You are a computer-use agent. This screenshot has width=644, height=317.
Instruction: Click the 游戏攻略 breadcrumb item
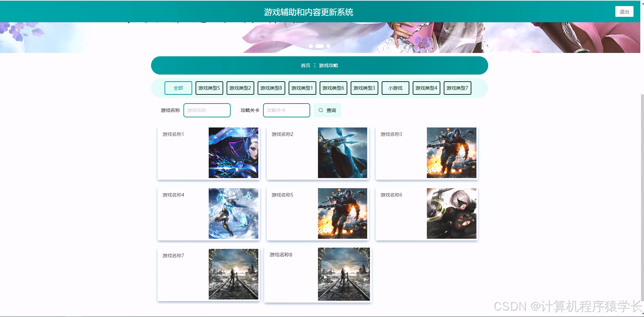(328, 65)
